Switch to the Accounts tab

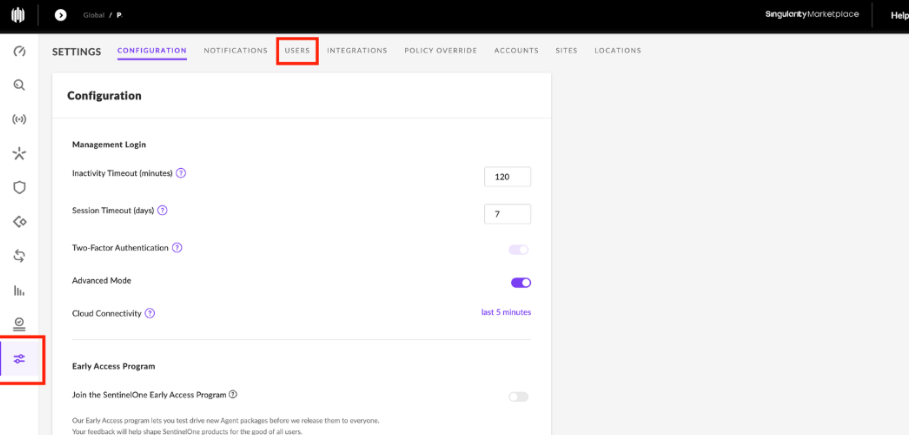point(516,50)
